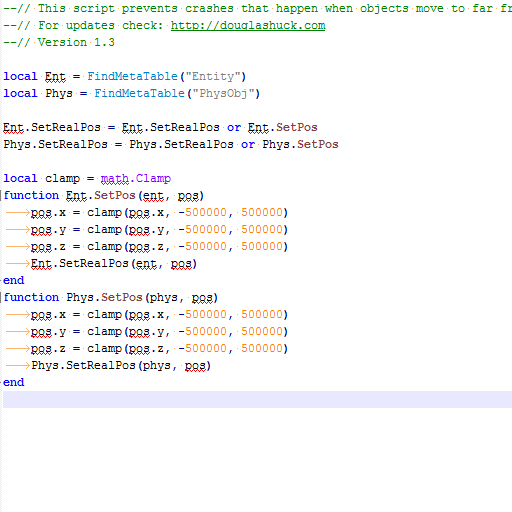
Task: Click the "Entity" string literal
Action: click(213, 77)
